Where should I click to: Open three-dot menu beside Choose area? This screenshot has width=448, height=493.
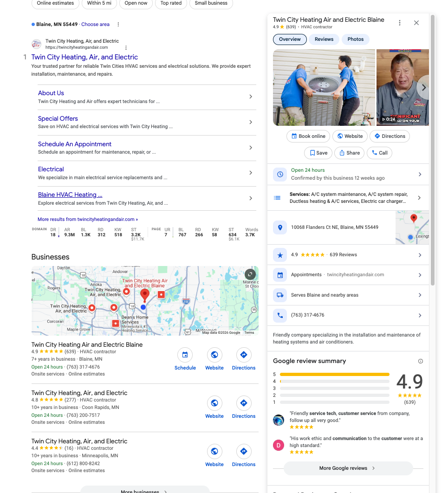pos(118,25)
